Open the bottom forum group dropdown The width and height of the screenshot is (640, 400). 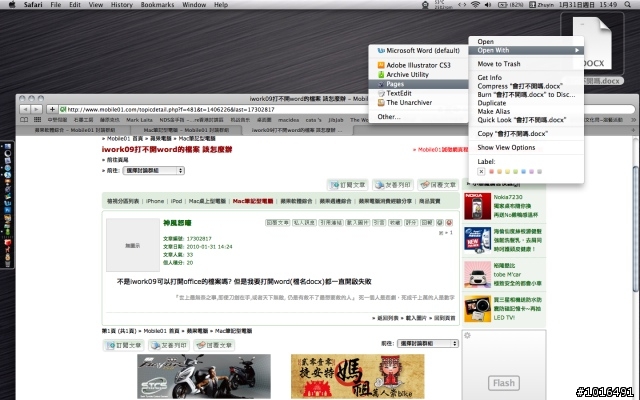click(428, 343)
